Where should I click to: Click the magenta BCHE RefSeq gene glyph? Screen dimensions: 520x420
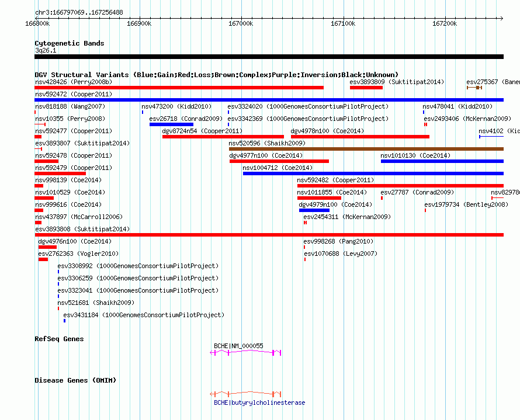tap(246, 353)
